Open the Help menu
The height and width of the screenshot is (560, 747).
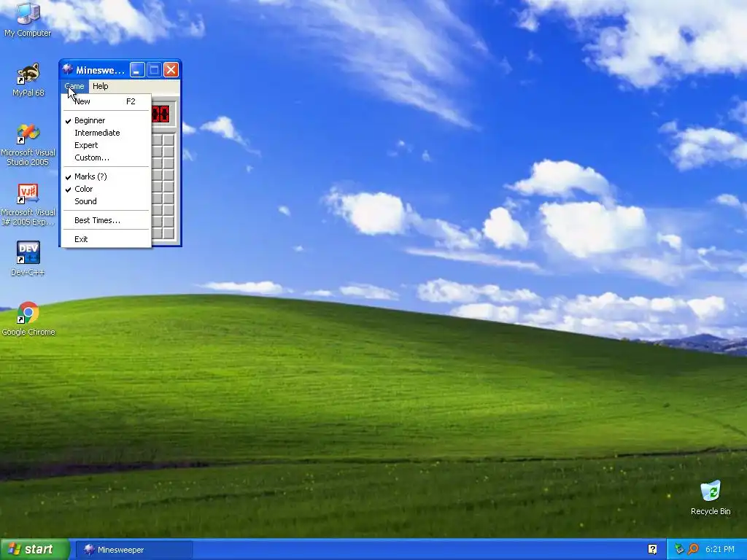(101, 86)
